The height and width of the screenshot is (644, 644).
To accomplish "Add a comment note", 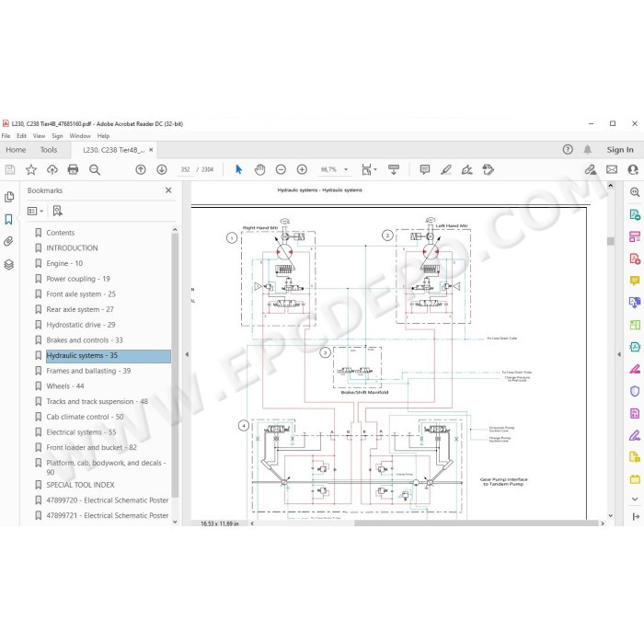I will click(425, 169).
